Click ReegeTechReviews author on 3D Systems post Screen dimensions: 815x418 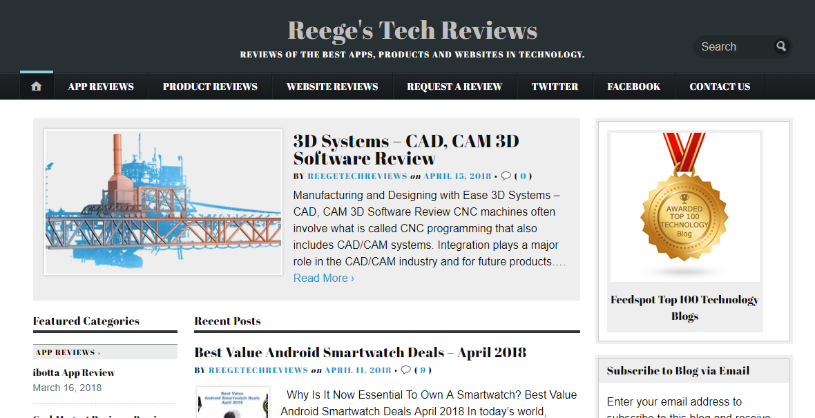[357, 176]
